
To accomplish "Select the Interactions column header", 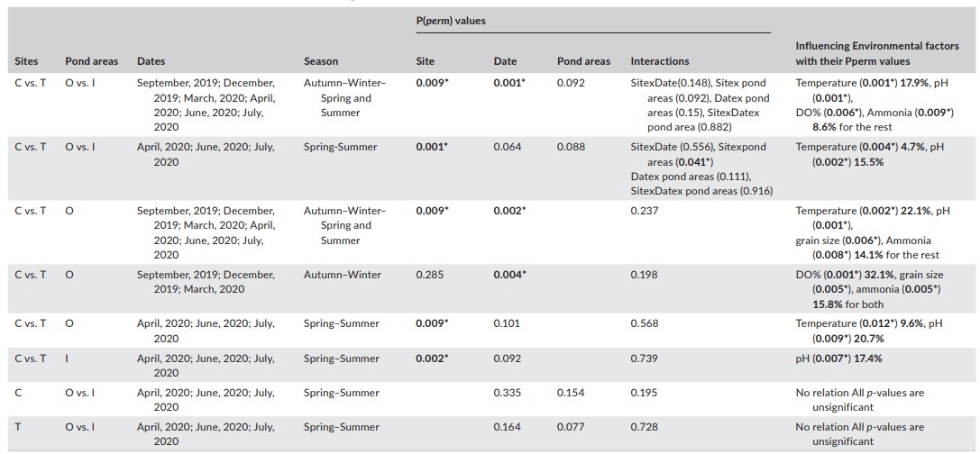I will [659, 61].
